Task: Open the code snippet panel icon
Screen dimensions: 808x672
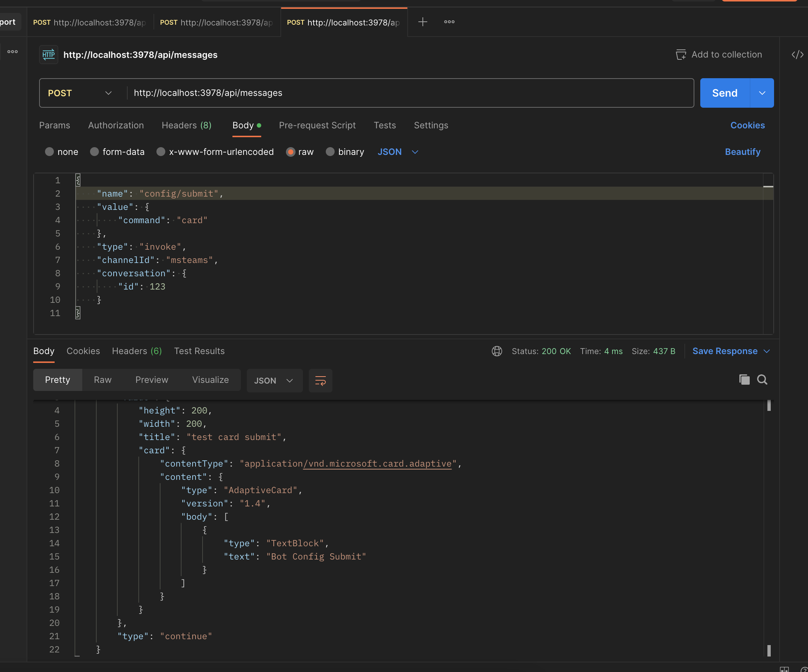Action: click(x=797, y=55)
